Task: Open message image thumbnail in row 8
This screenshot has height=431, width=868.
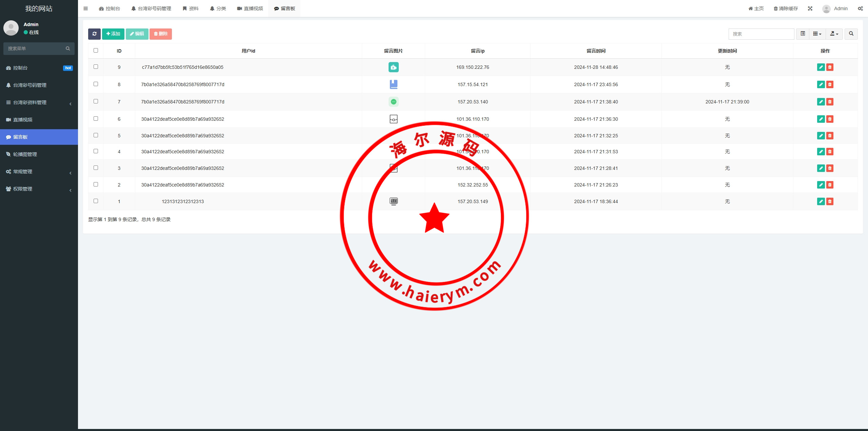Action: [x=393, y=84]
